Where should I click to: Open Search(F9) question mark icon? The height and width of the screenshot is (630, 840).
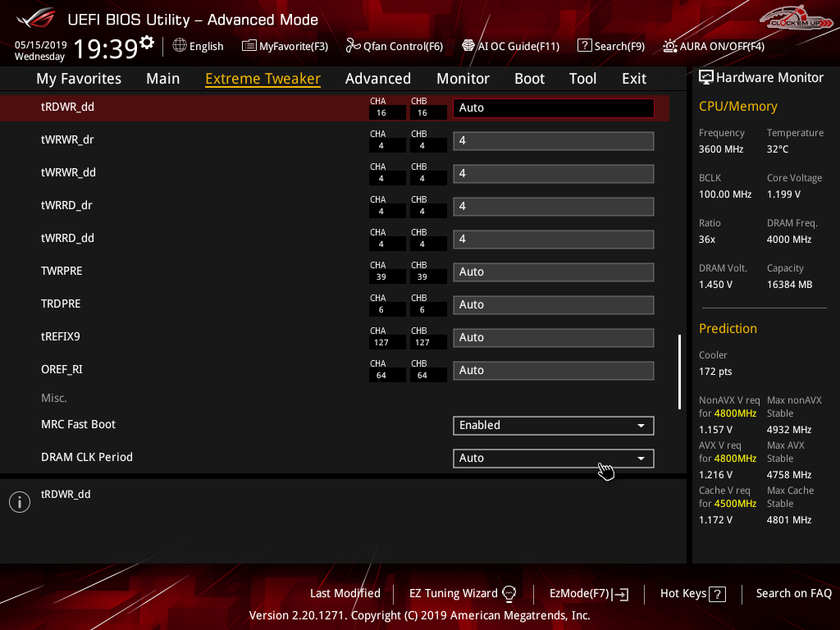coord(584,46)
